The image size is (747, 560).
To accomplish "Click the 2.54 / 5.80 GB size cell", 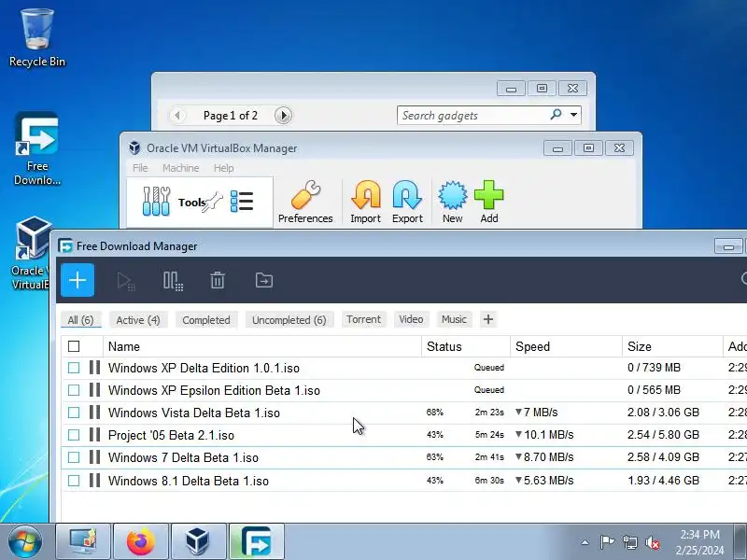I will (x=663, y=435).
